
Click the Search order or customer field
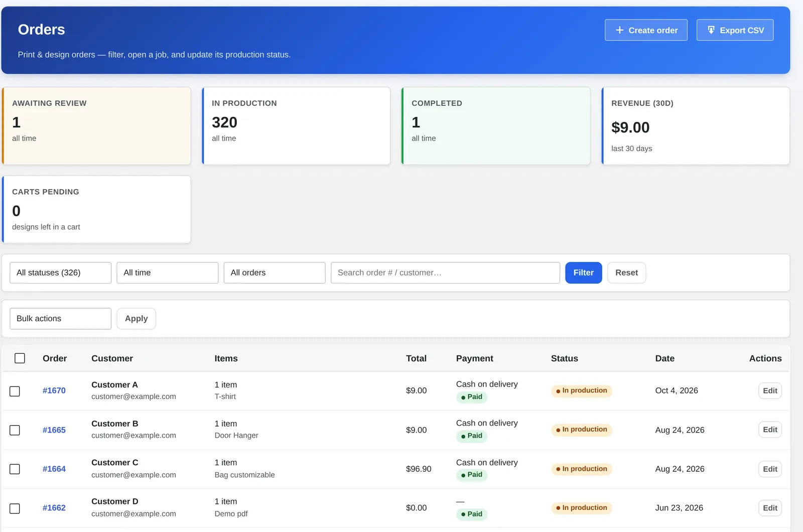445,273
